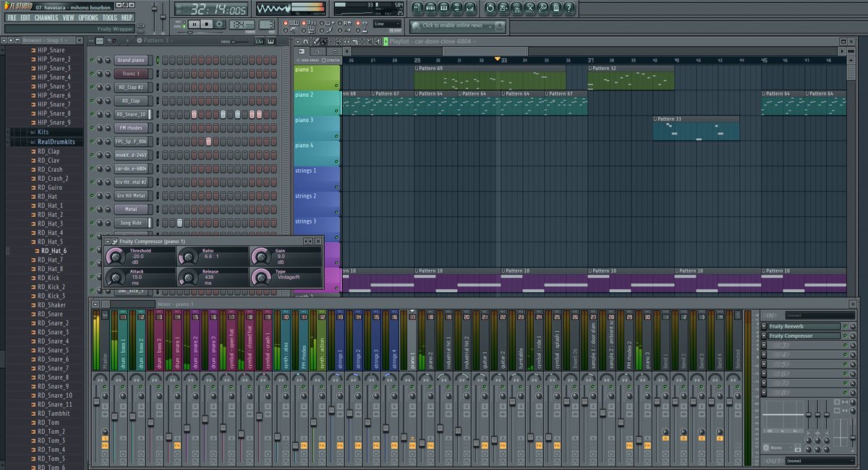
Task: Click the playlist play button icon
Action: (x=386, y=41)
